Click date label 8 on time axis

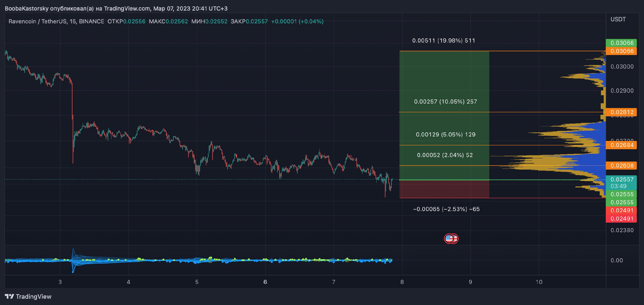click(402, 282)
